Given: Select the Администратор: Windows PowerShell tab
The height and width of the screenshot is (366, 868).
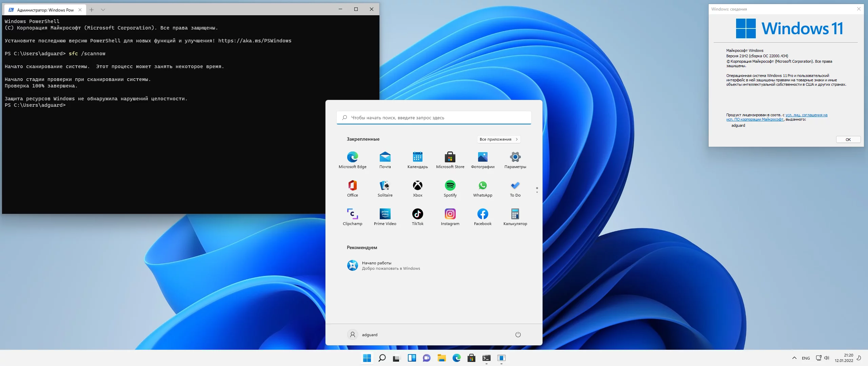Looking at the screenshot, I should click(45, 10).
